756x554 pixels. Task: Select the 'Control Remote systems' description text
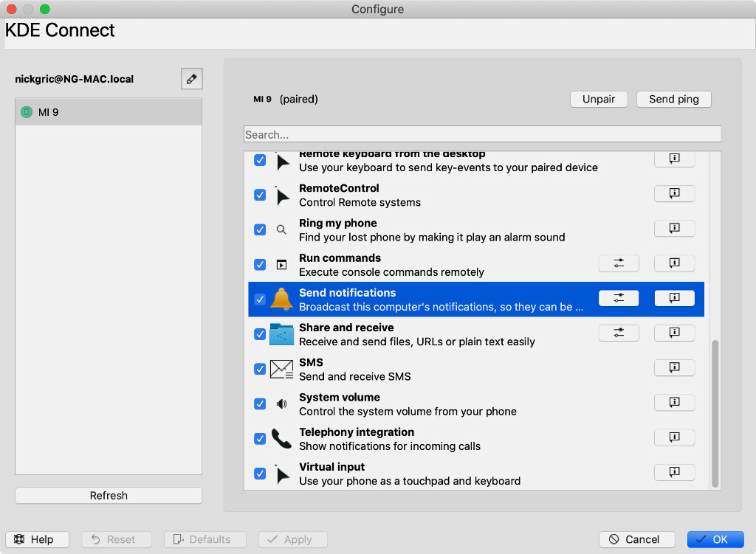point(360,202)
